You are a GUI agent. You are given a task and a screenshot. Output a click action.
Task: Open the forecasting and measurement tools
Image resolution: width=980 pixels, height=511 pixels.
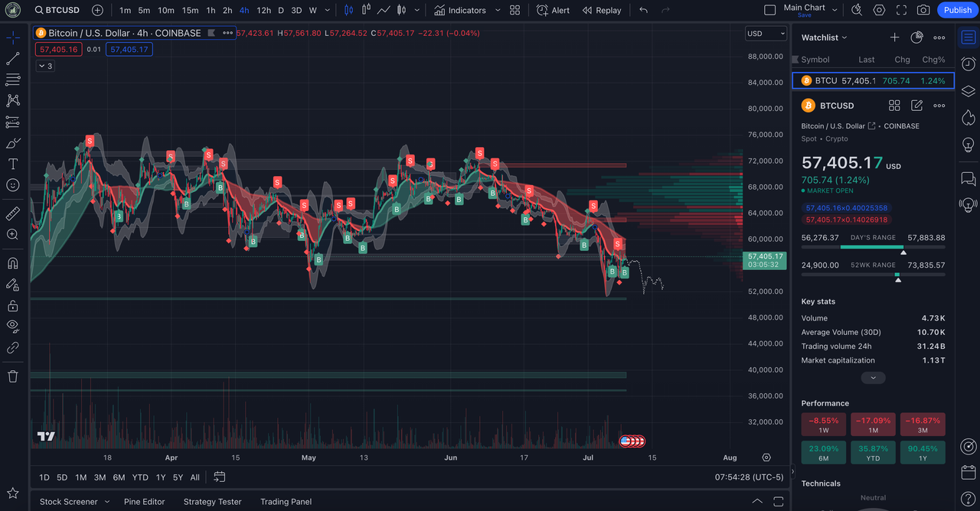click(x=13, y=122)
